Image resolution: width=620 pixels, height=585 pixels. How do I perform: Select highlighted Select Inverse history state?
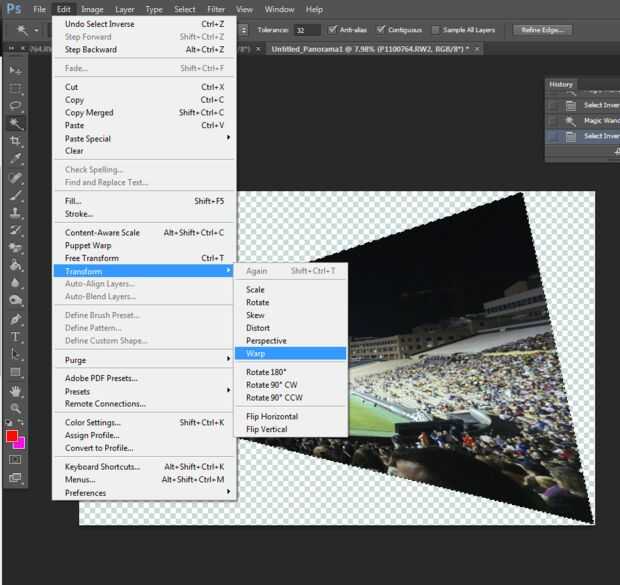pos(582,136)
